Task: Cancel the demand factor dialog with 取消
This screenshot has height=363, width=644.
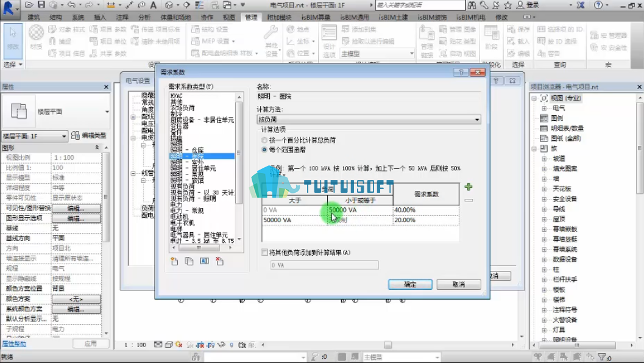Action: (x=458, y=284)
